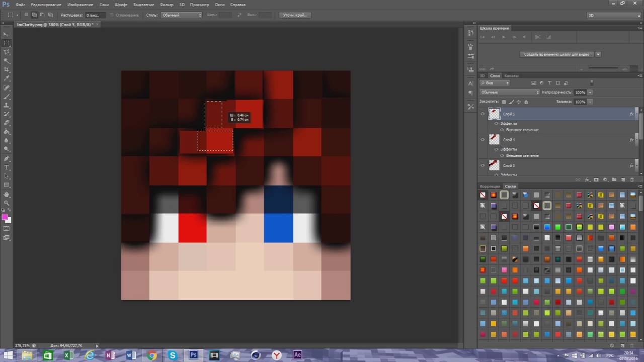This screenshot has width=644, height=362.
Task: Open the timeline type dropdown arrow
Action: click(x=598, y=54)
